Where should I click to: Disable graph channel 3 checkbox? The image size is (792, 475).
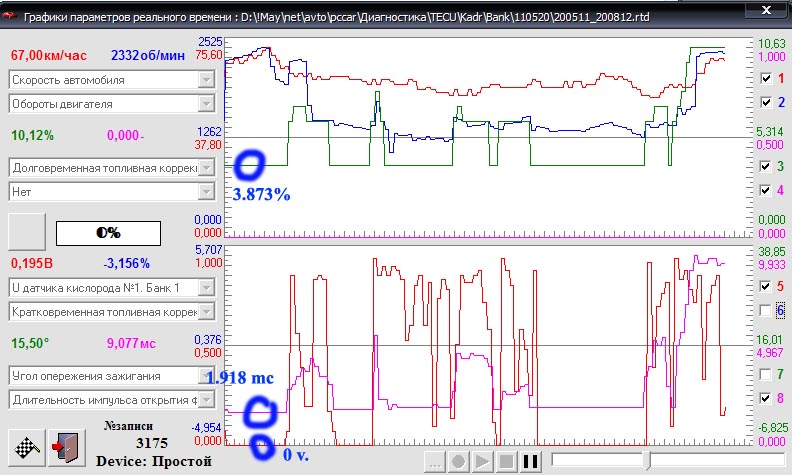point(766,165)
